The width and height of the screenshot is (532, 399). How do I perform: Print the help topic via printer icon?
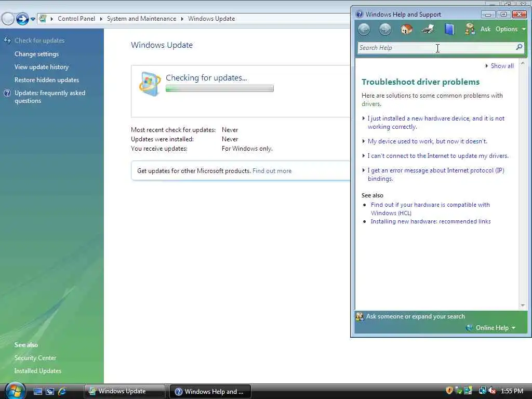pyautogui.click(x=428, y=29)
